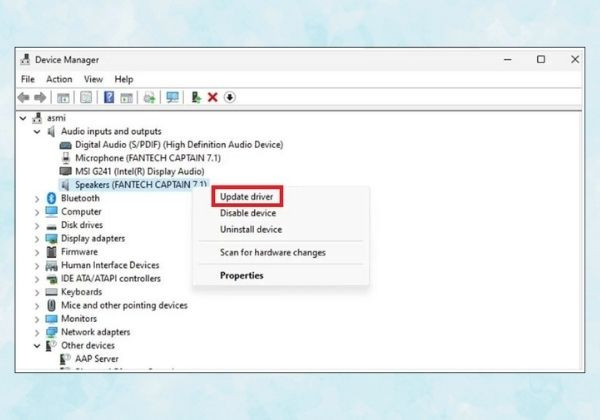Viewport: 600px width, 420px height.
Task: Expand the Keyboards node chevron
Action: (37, 293)
